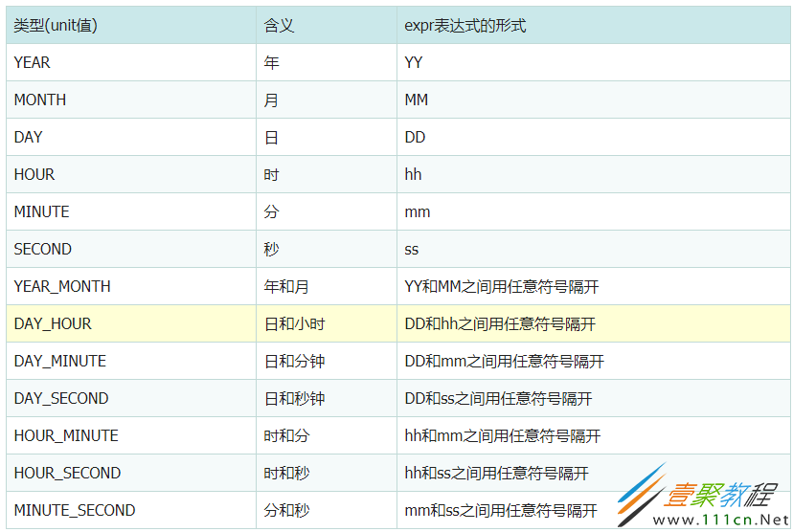The width and height of the screenshot is (793, 532).
Task: Click the 日和分钟 meaning cell
Action: 327,361
